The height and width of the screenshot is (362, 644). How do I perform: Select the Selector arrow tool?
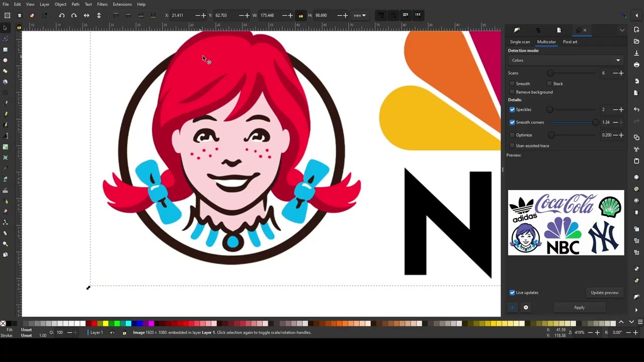tap(6, 28)
